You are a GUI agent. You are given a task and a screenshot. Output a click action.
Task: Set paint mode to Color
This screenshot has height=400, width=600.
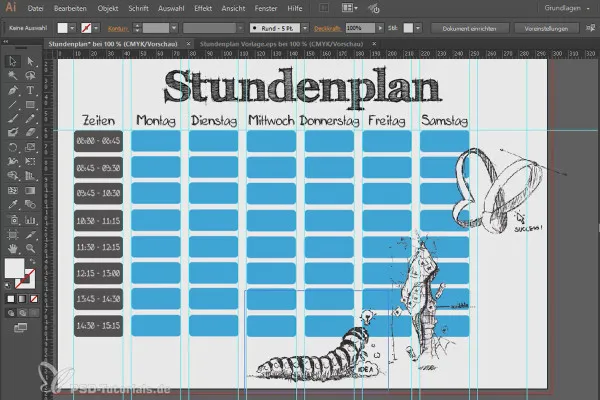(11, 299)
